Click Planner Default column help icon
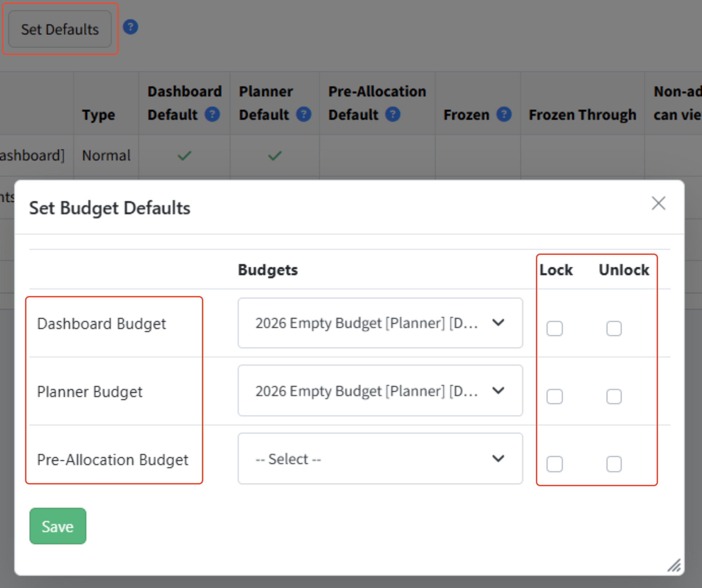Viewport: 702px width, 588px height. pos(304,115)
